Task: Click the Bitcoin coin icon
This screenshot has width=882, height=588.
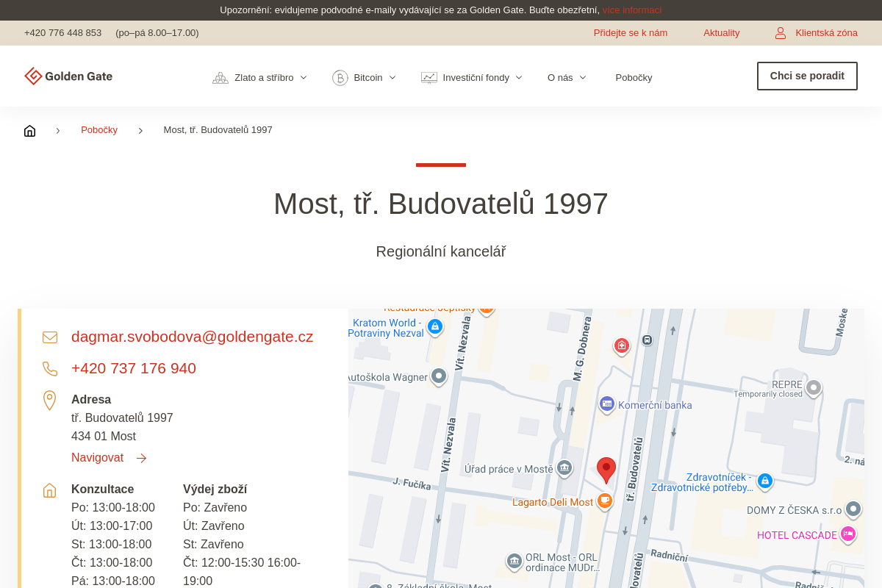Action: pos(340,78)
